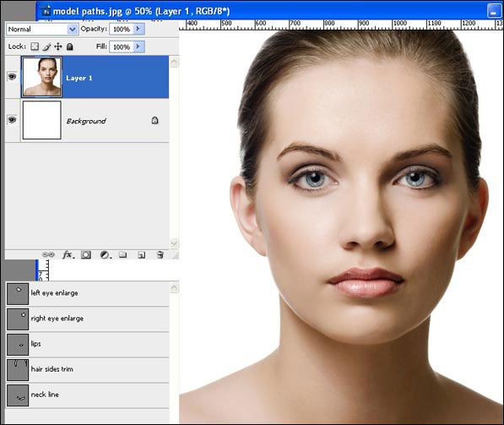Open the layer style fx menu
This screenshot has height=425, width=504.
pos(68,255)
